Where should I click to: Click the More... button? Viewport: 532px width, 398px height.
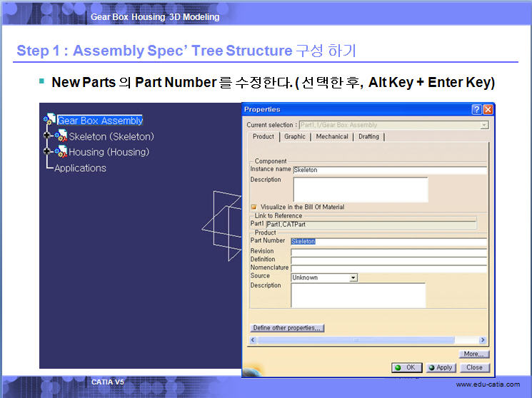click(473, 354)
